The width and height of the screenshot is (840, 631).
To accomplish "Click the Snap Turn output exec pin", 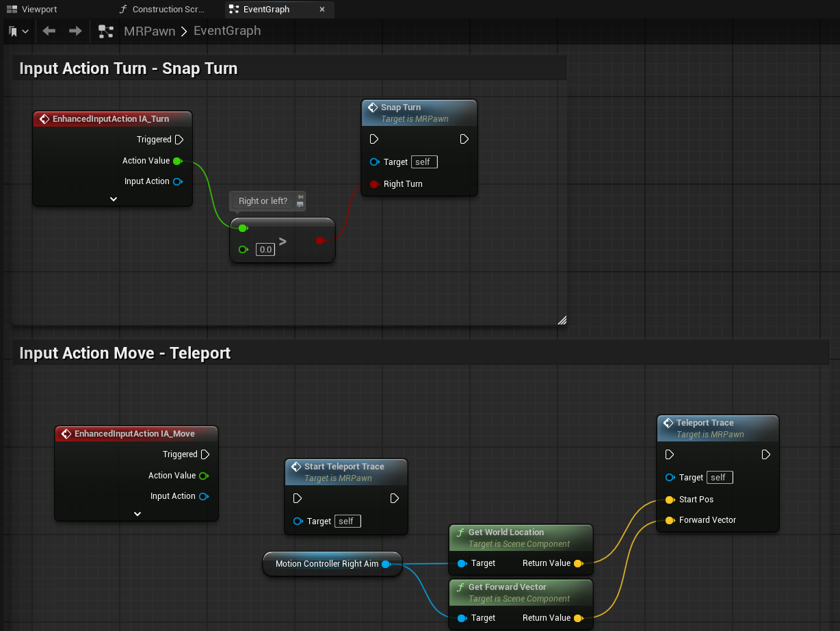I will tap(464, 139).
